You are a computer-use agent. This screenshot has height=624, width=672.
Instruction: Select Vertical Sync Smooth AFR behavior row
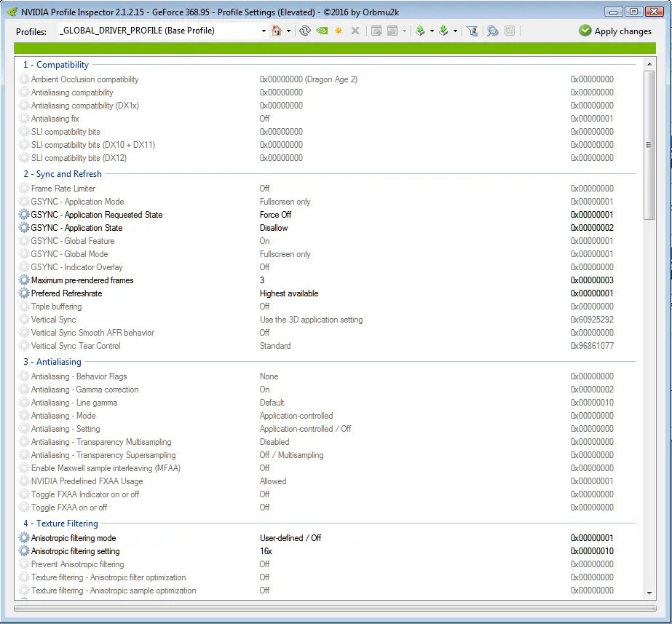click(x=328, y=333)
